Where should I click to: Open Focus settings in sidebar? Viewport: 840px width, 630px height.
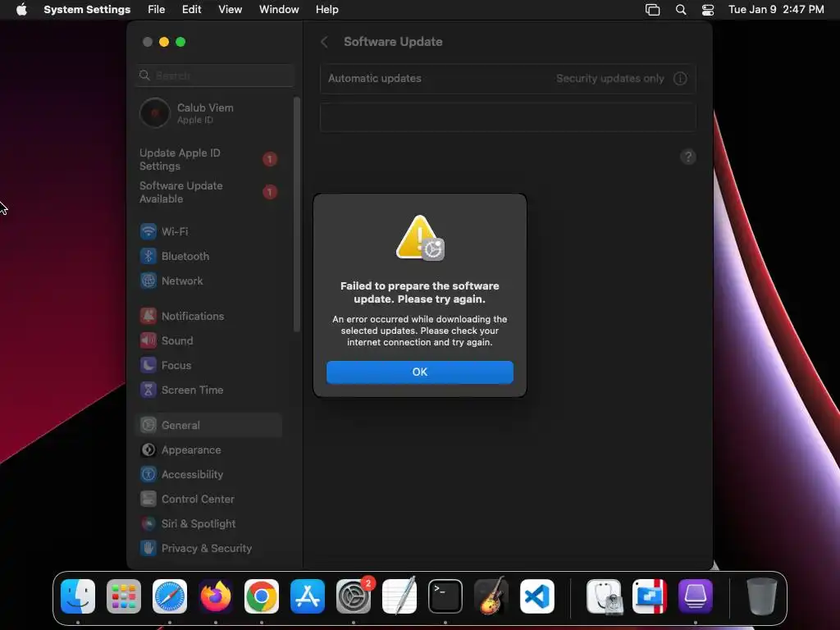209,365
